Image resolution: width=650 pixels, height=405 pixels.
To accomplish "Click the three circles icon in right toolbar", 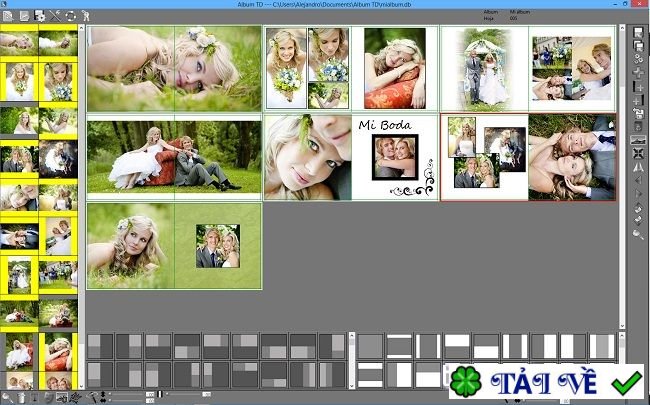I will pyautogui.click(x=638, y=59).
